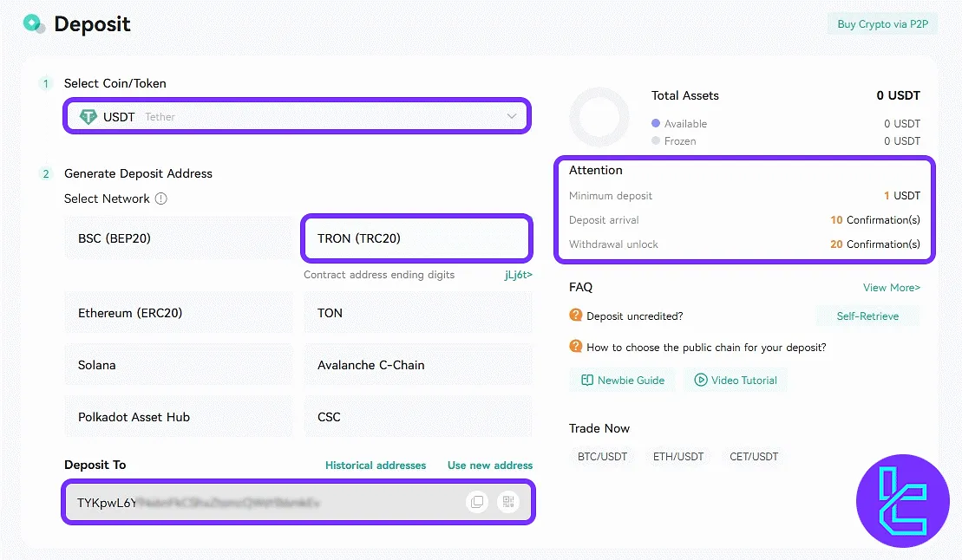Viewport: 962px width, 560px height.
Task: Click the 'Total Assets' label
Action: tap(684, 95)
